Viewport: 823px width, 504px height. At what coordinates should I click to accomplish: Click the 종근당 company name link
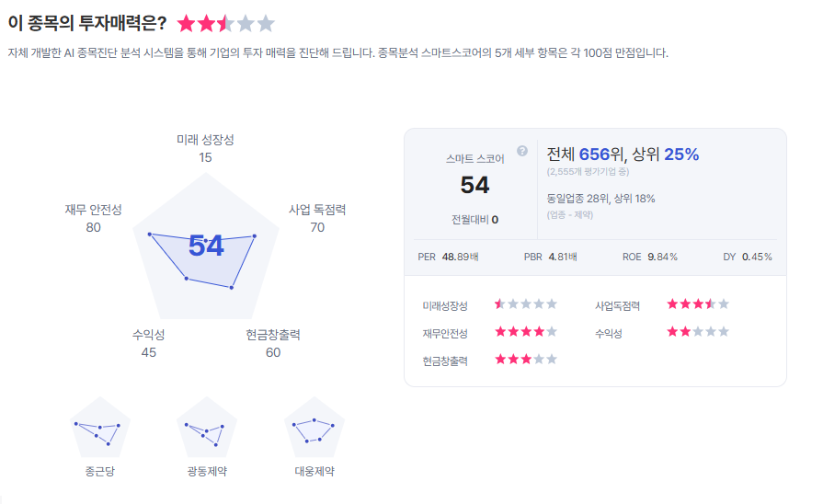click(x=99, y=472)
